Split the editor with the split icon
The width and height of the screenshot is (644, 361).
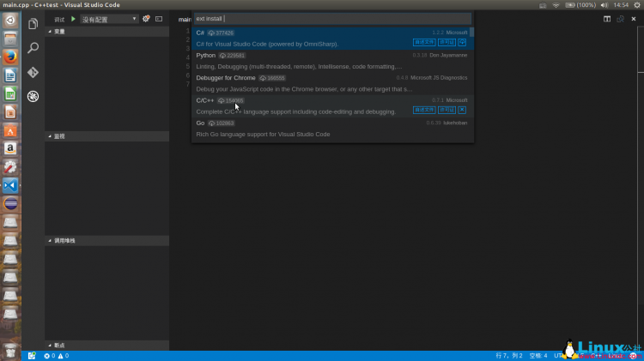[x=606, y=19]
